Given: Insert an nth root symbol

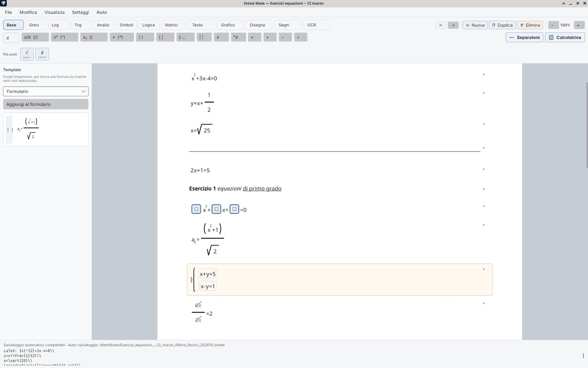Looking at the screenshot, I should 238,37.
